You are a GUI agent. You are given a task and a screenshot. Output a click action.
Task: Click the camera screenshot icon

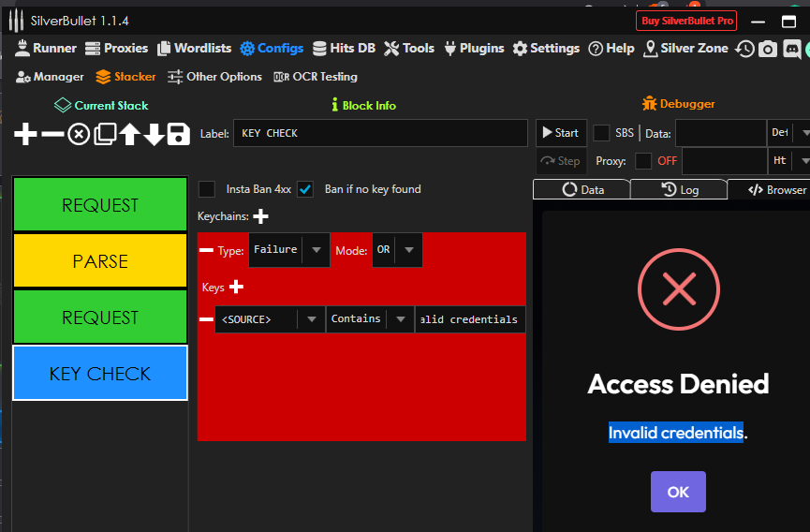click(768, 49)
